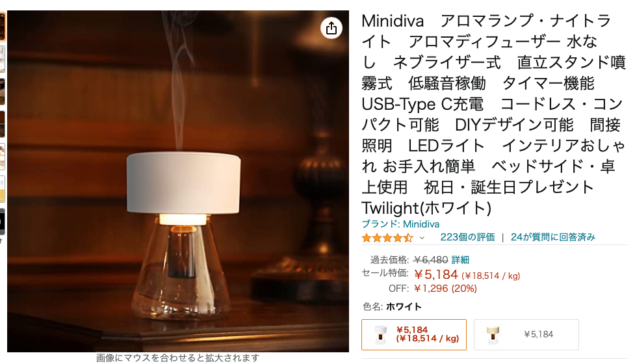635x364 pixels.
Task: Open the 223個の評価 reviews link
Action: [x=467, y=237]
